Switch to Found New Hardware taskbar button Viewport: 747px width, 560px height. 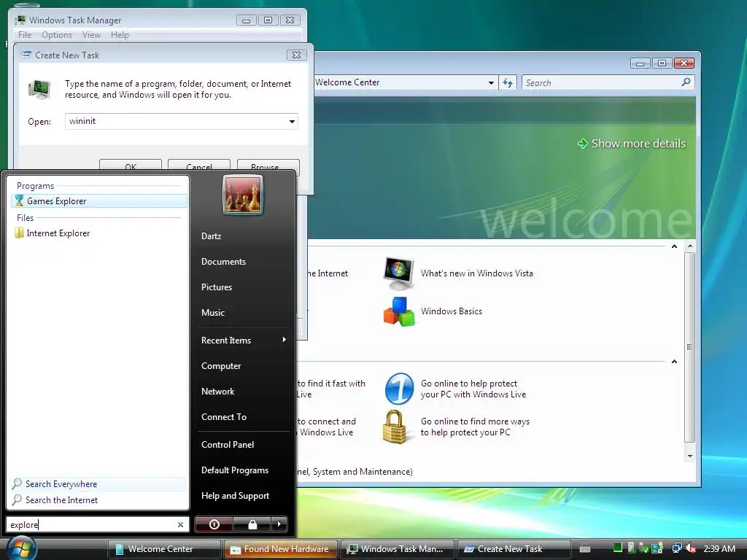click(x=281, y=549)
